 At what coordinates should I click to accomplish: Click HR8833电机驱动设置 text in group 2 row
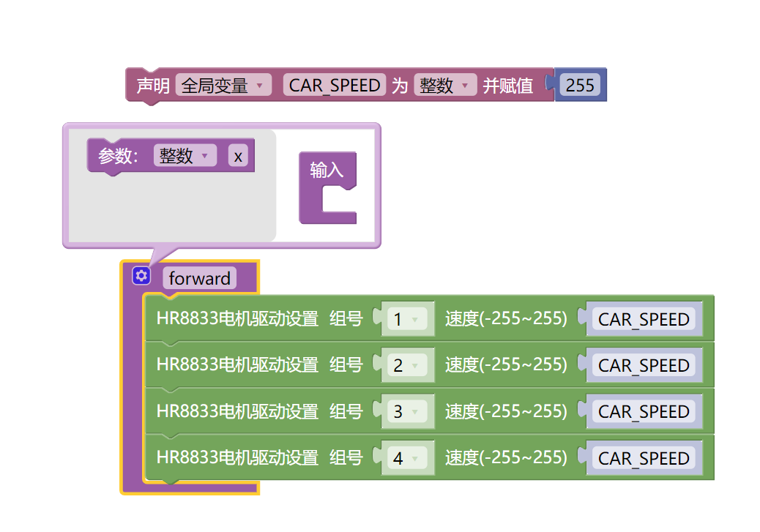point(237,365)
